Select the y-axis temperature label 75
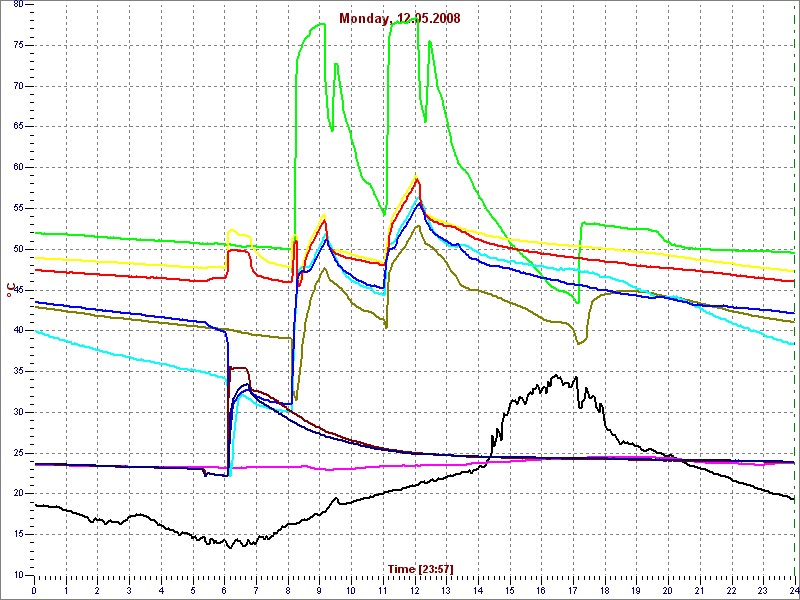 [x=18, y=45]
